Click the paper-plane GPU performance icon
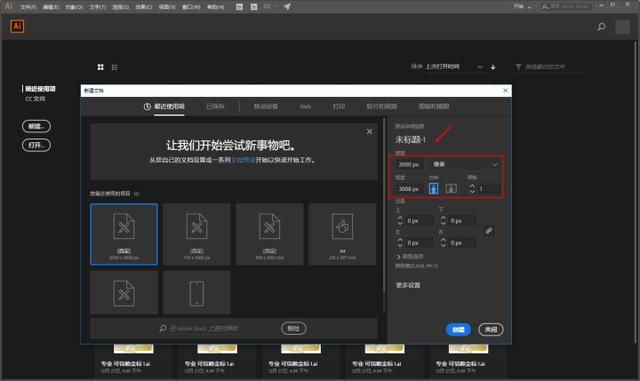The height and width of the screenshot is (381, 640). tap(287, 7)
